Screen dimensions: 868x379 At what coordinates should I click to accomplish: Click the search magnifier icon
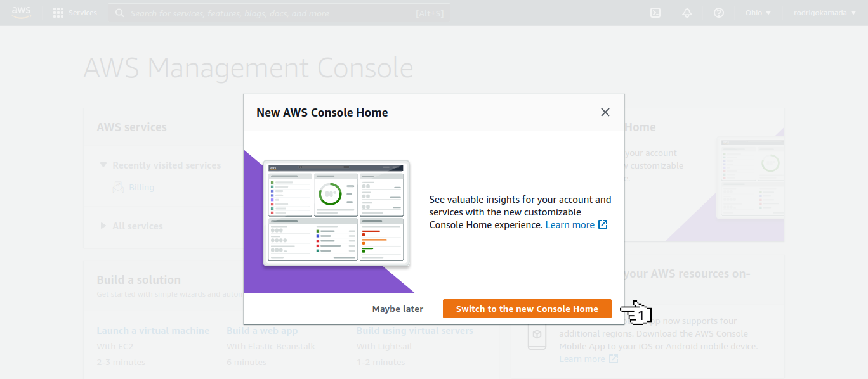tap(120, 13)
